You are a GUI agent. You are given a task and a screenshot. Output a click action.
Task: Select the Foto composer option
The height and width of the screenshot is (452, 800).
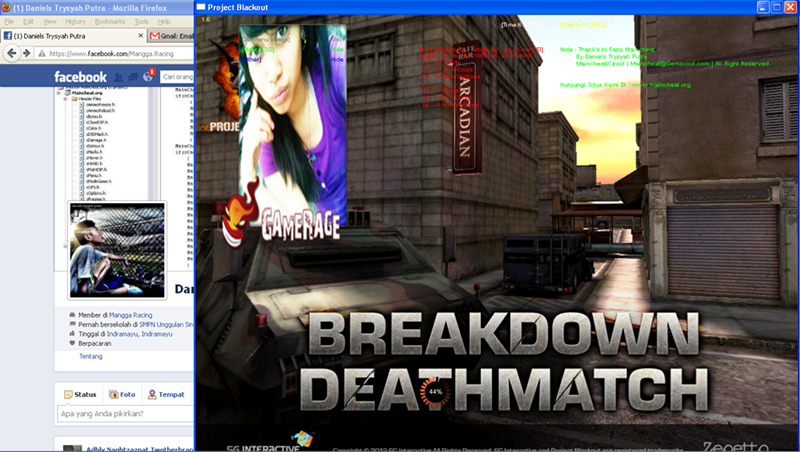coord(122,394)
